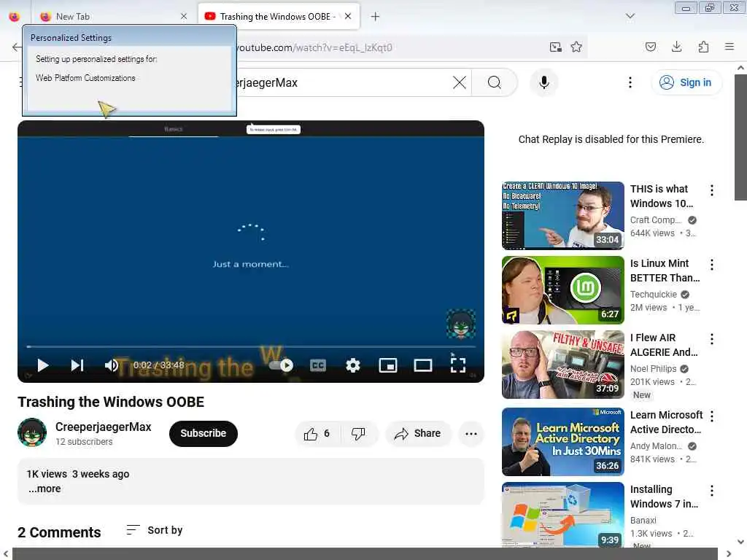The image size is (747, 560).
Task: Open picture-in-picture icon in address bar
Action: click(555, 47)
